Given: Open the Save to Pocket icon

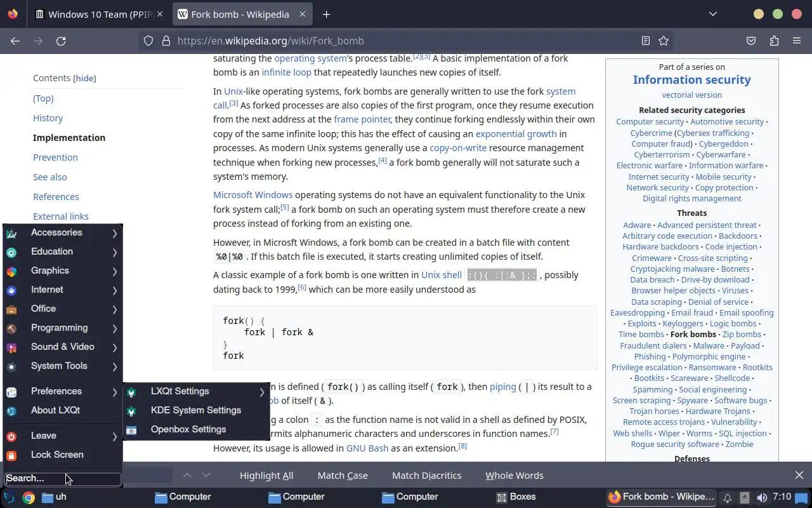Looking at the screenshot, I should 751,41.
